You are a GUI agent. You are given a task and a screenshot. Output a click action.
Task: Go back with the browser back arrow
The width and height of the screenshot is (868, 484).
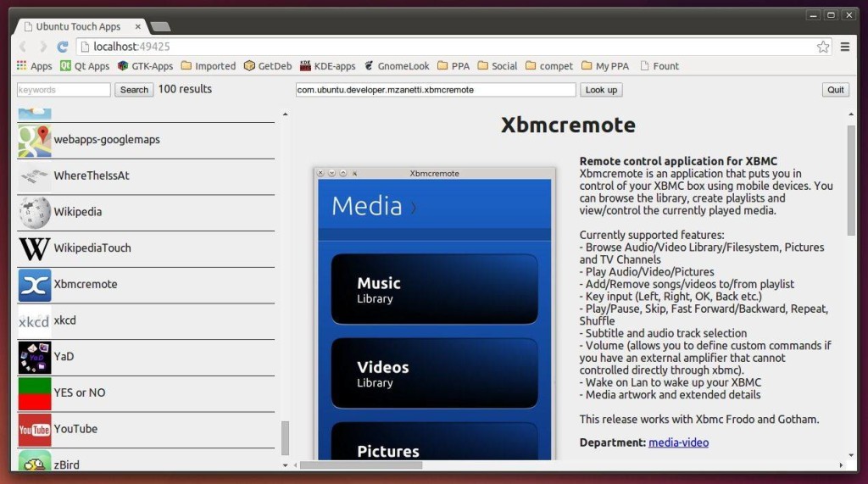pyautogui.click(x=23, y=47)
